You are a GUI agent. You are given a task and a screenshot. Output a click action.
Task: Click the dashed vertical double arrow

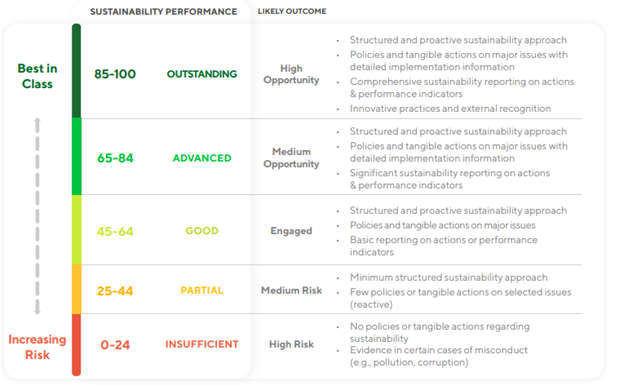click(37, 216)
